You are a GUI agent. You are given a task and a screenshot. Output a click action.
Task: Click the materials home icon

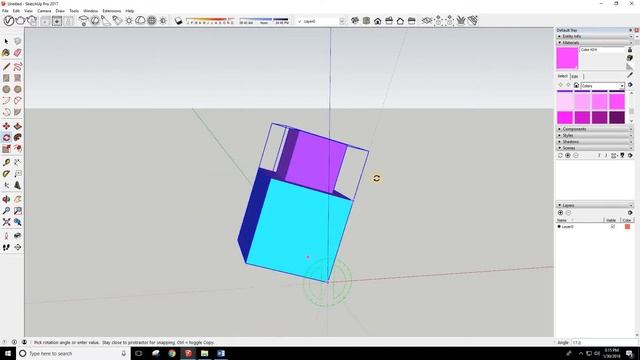576,85
